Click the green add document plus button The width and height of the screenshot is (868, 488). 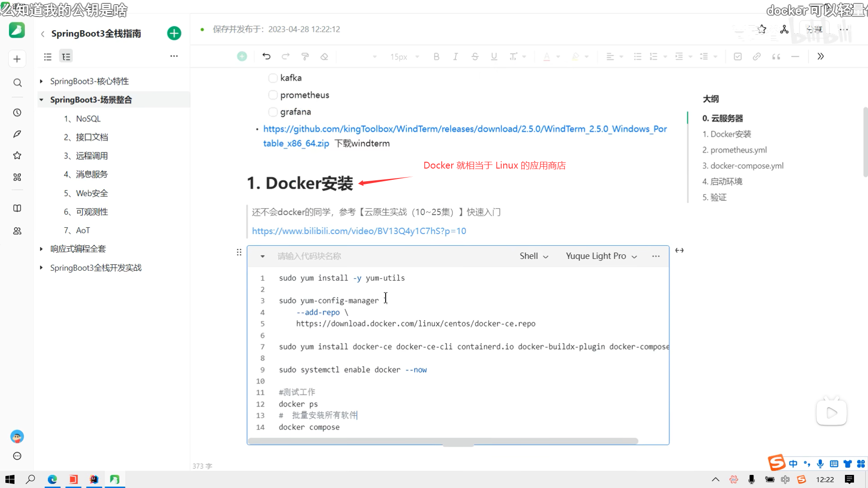click(174, 33)
